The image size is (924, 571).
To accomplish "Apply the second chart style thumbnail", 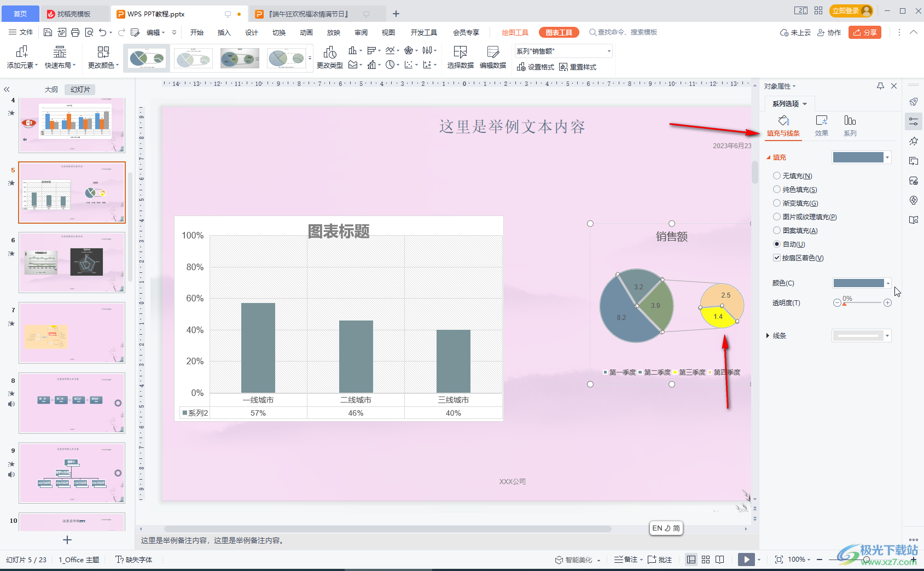I will coord(193,58).
